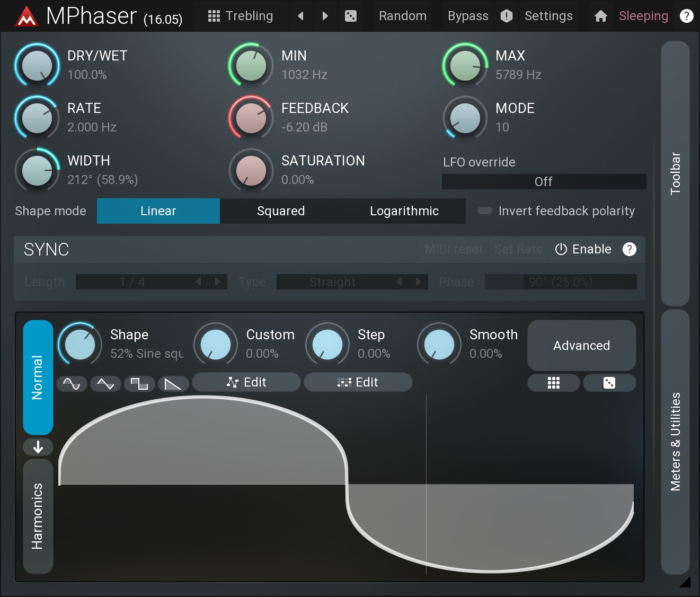Image resolution: width=700 pixels, height=597 pixels.
Task: Switch to the Normal tab
Action: point(38,377)
